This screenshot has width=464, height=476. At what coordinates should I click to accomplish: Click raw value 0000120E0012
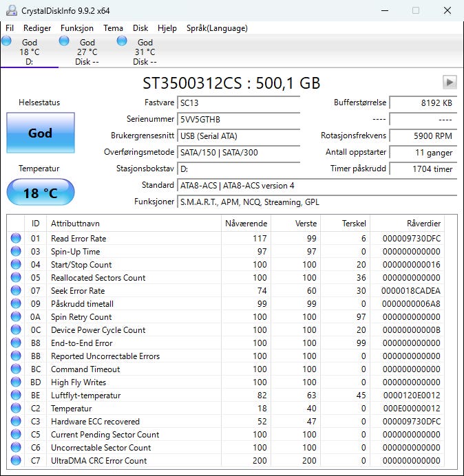[x=412, y=396]
